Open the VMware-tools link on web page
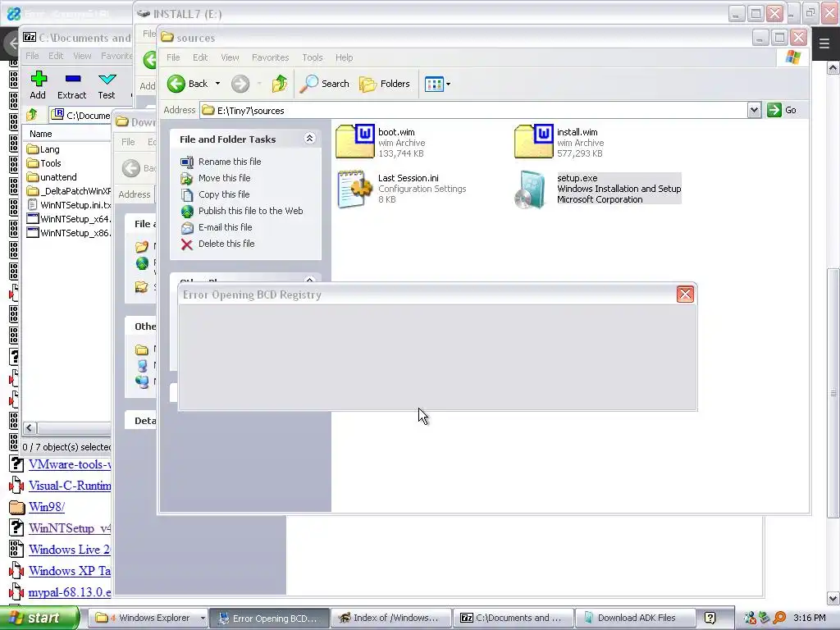 [x=70, y=464]
